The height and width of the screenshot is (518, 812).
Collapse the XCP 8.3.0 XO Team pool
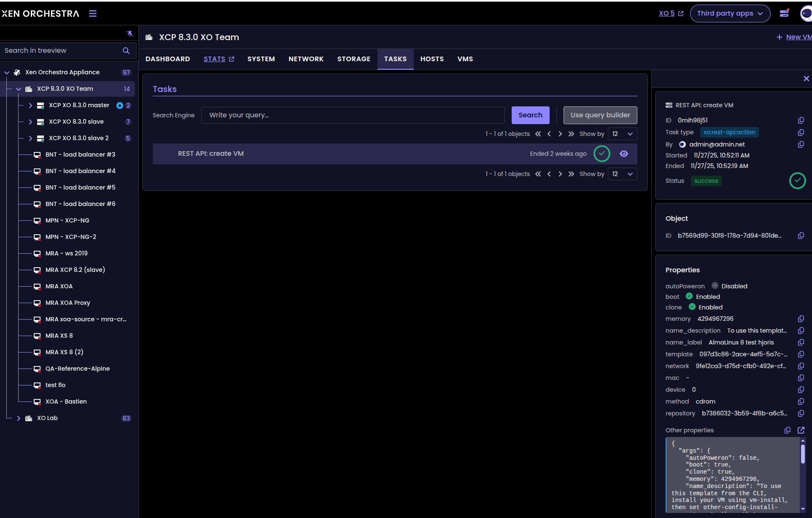(x=19, y=89)
